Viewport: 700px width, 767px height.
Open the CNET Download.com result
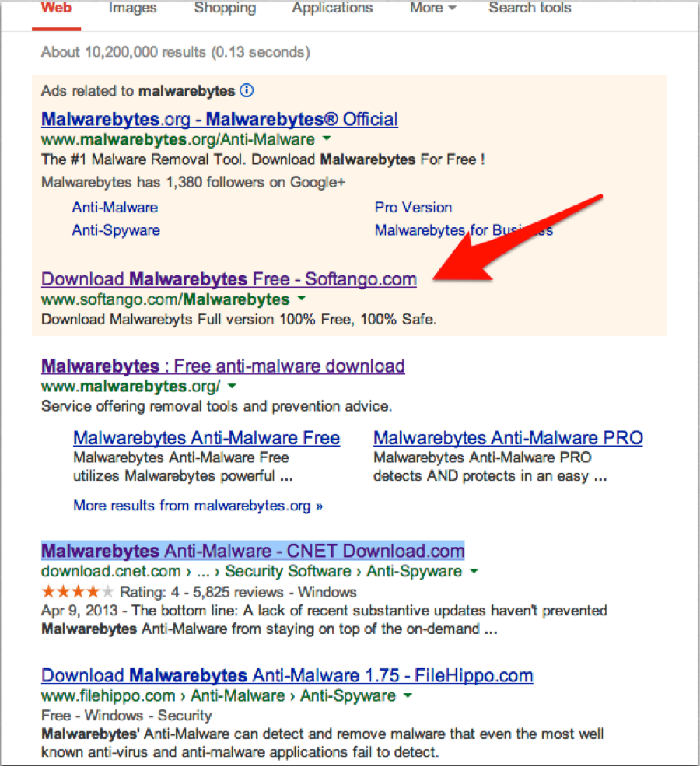coord(253,552)
